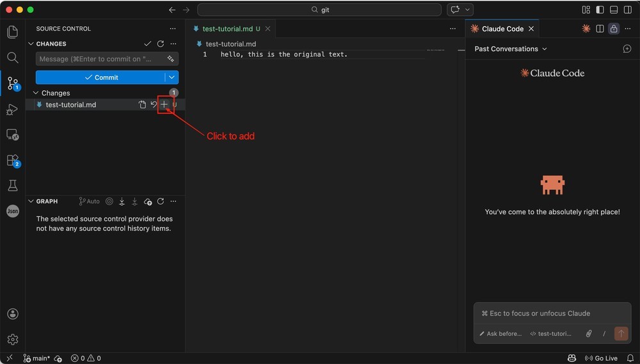Open notifications bell in status bar
Screen dimensions: 640x364
coord(630,358)
